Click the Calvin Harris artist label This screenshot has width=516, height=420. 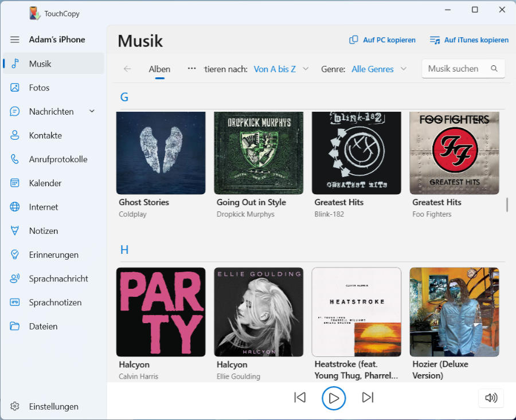[x=139, y=376]
